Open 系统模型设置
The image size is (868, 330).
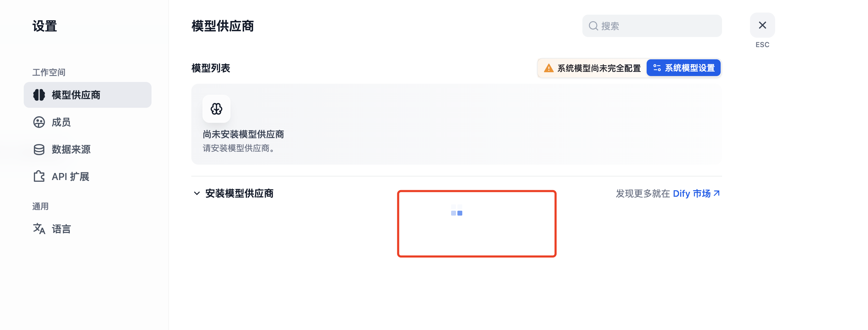coord(684,68)
